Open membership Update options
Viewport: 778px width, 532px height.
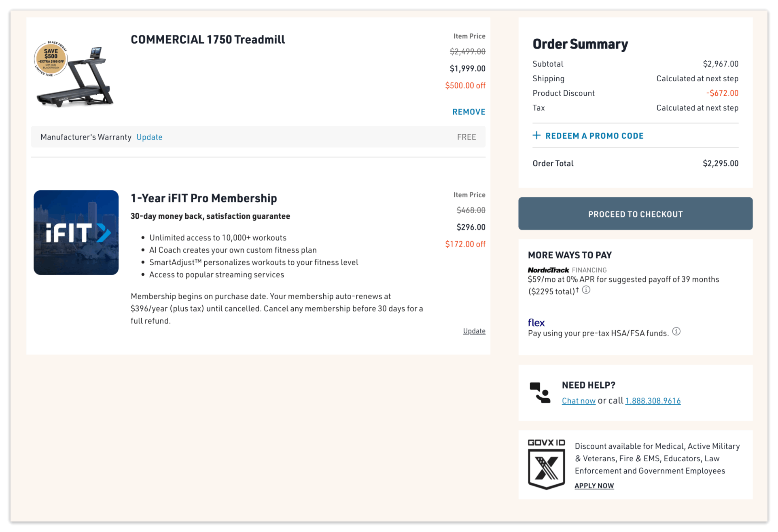click(x=474, y=331)
